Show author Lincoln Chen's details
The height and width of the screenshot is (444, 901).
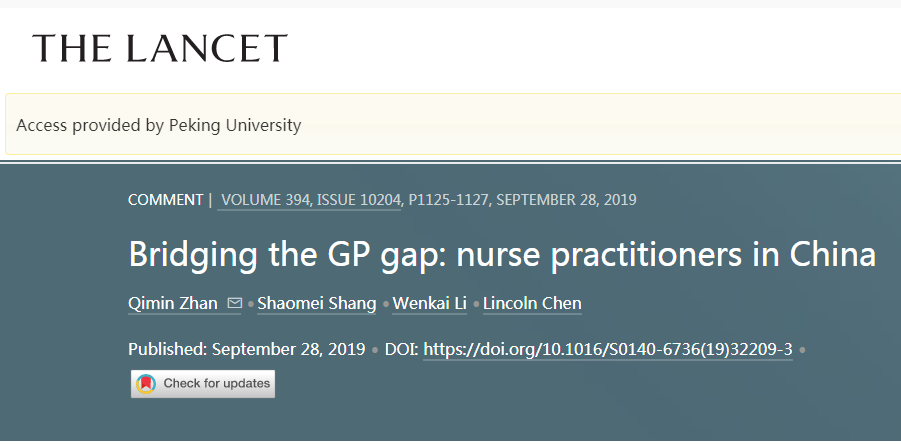pos(532,304)
